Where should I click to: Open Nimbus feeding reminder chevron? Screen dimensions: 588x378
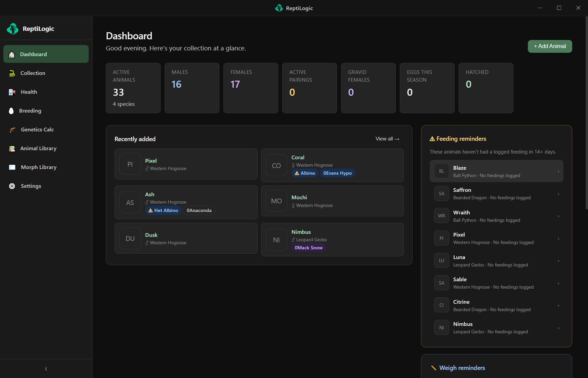[x=558, y=328]
